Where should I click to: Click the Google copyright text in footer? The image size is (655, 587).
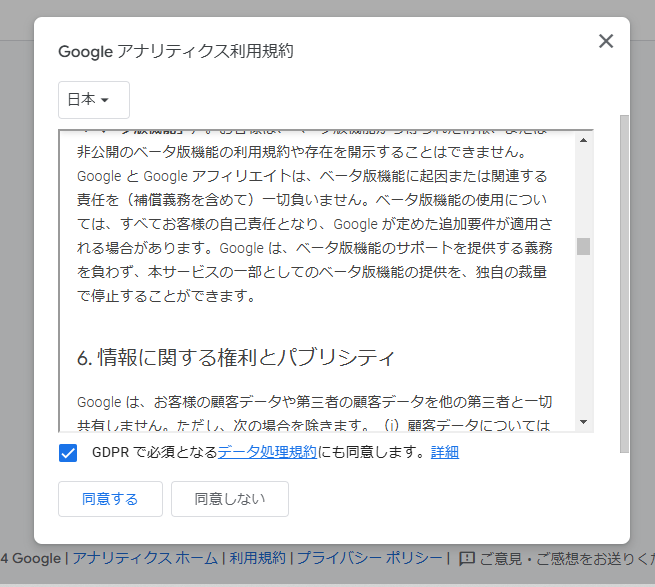tap(30, 558)
